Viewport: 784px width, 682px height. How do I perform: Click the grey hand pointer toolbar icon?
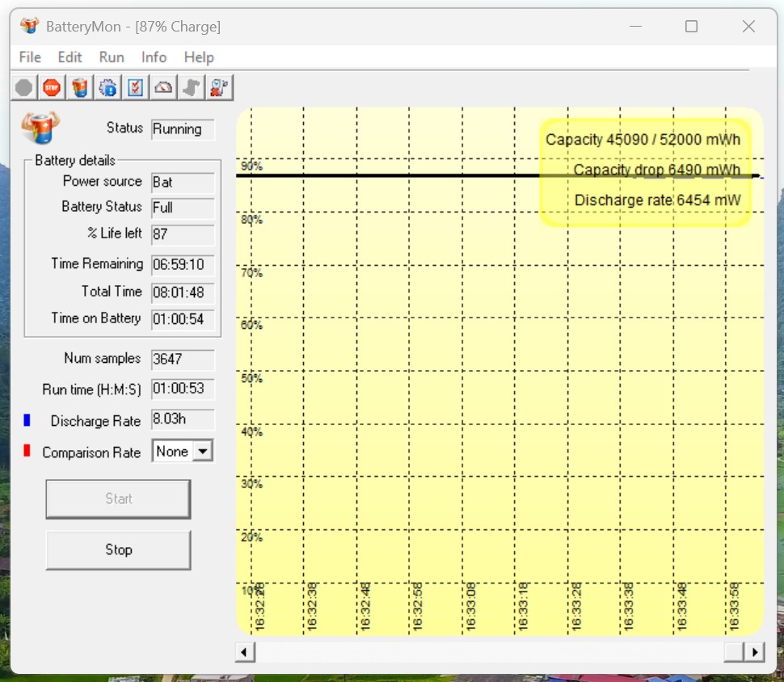[192, 88]
